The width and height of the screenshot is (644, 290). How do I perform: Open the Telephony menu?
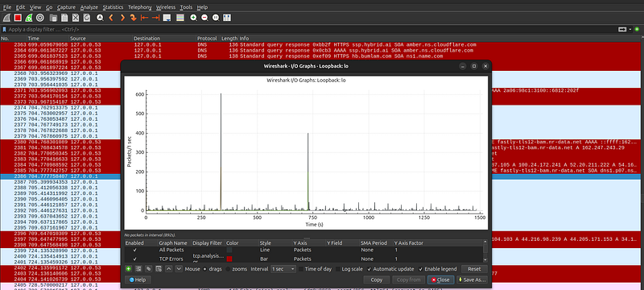point(139,7)
